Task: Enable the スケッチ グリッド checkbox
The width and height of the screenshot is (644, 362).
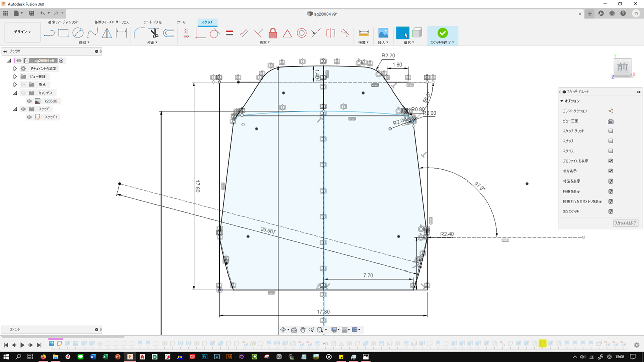Action: point(611,131)
